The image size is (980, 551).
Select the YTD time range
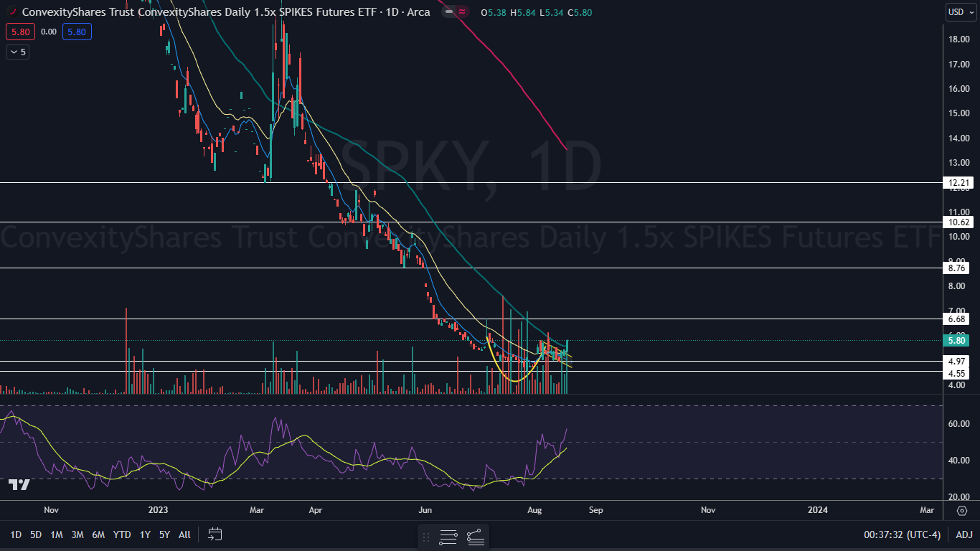(x=122, y=534)
